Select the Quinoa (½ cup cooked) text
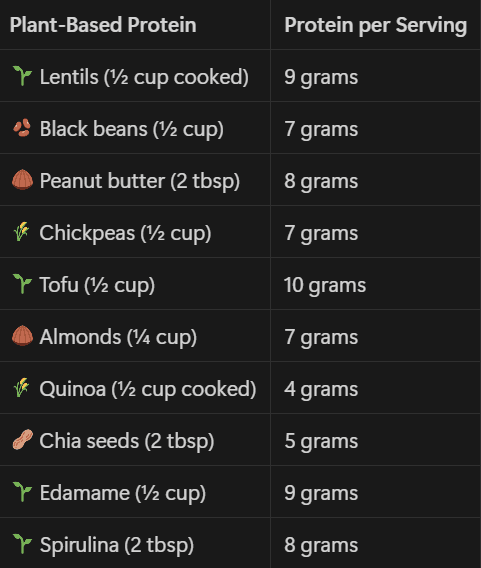Viewport: 481px width, 568px height. (x=148, y=389)
